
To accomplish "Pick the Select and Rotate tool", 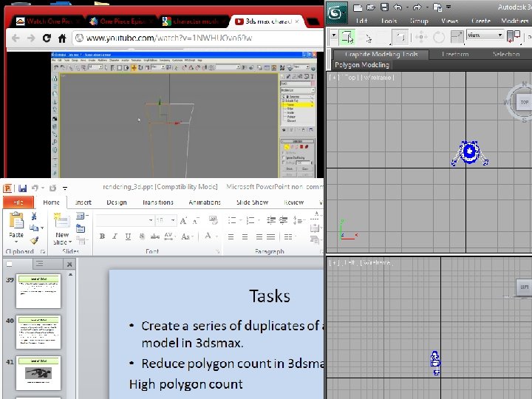I will [439, 37].
